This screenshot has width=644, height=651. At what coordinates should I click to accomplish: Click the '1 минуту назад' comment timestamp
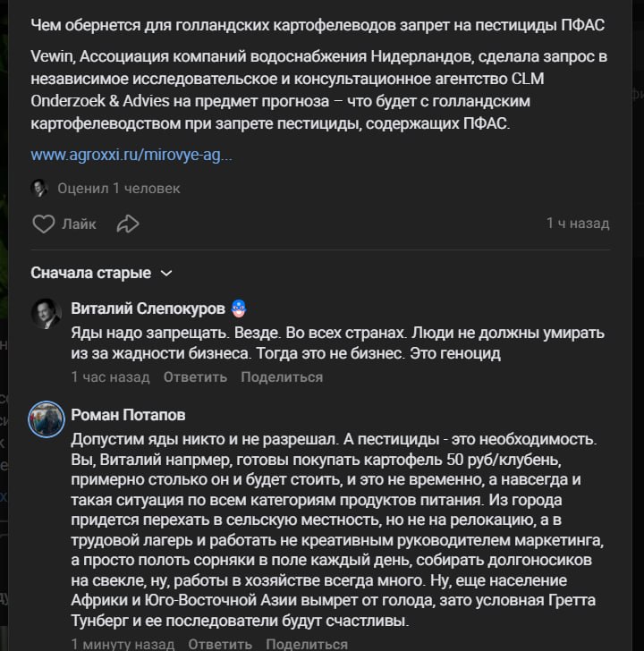[x=123, y=644]
